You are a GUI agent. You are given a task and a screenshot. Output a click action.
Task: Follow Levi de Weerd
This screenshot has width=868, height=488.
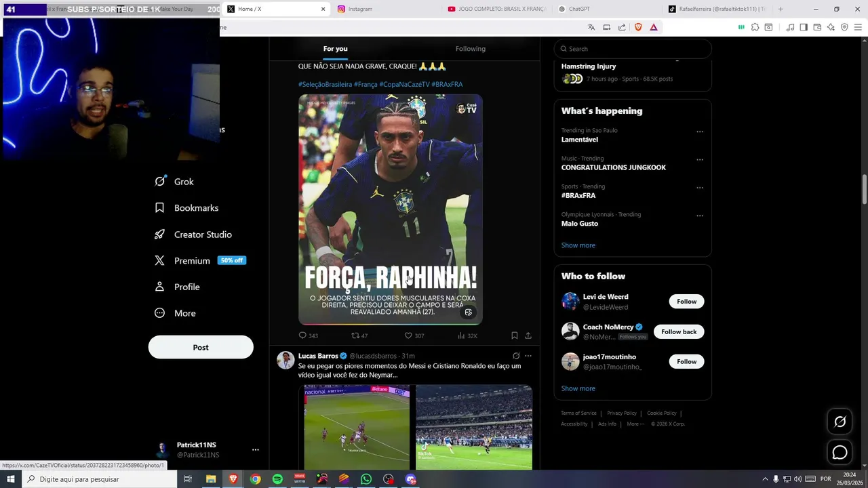pyautogui.click(x=686, y=302)
